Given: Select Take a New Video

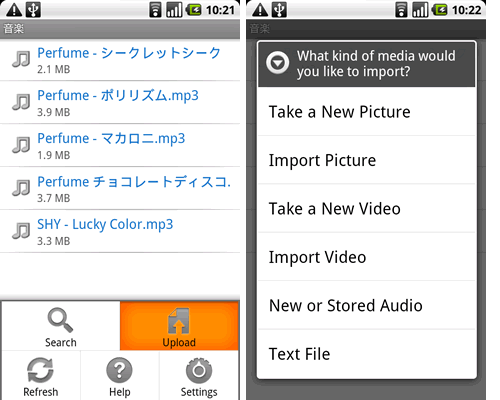Looking at the screenshot, I should coord(367,209).
